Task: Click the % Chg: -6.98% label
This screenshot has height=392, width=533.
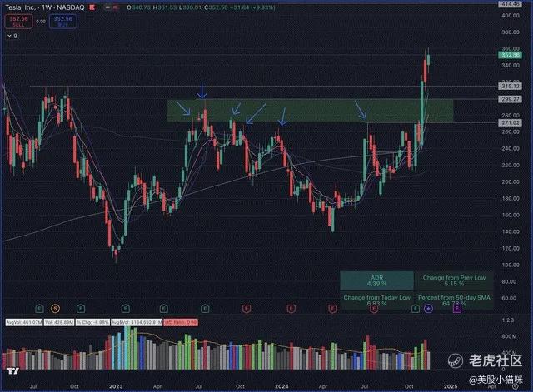Action: [x=92, y=322]
